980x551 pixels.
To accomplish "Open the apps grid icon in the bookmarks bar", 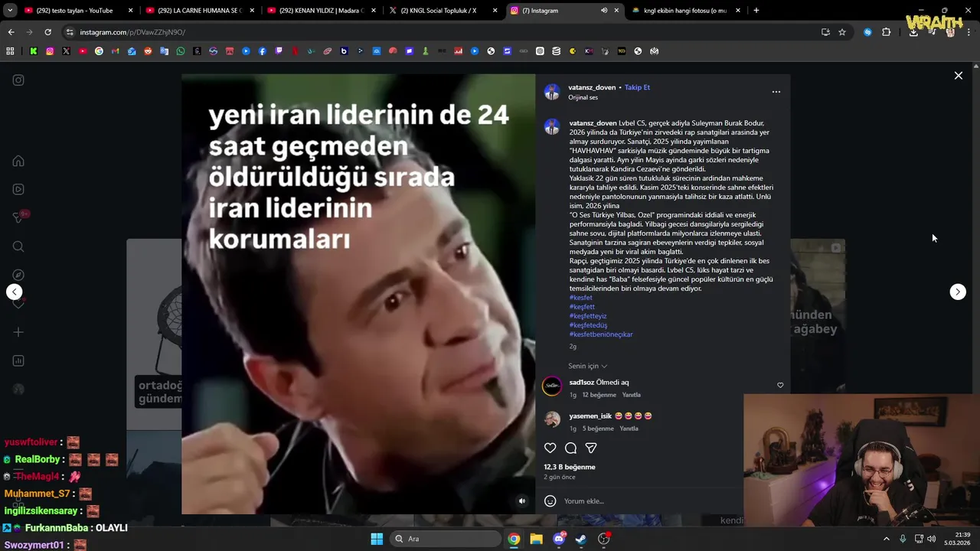I will (x=10, y=51).
